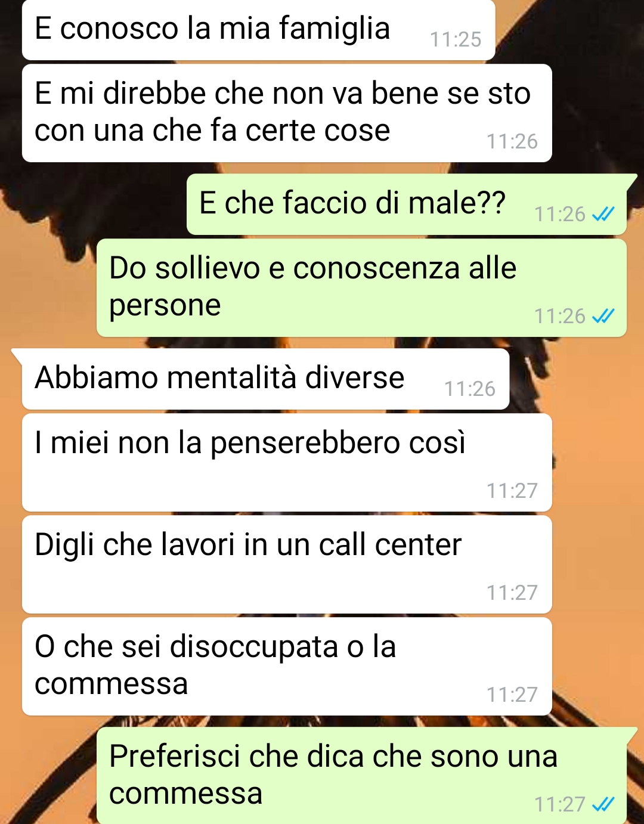This screenshot has height=824, width=644.
Task: Select message 'Do sollievo e conoscenza alle persone'
Action: (361, 288)
